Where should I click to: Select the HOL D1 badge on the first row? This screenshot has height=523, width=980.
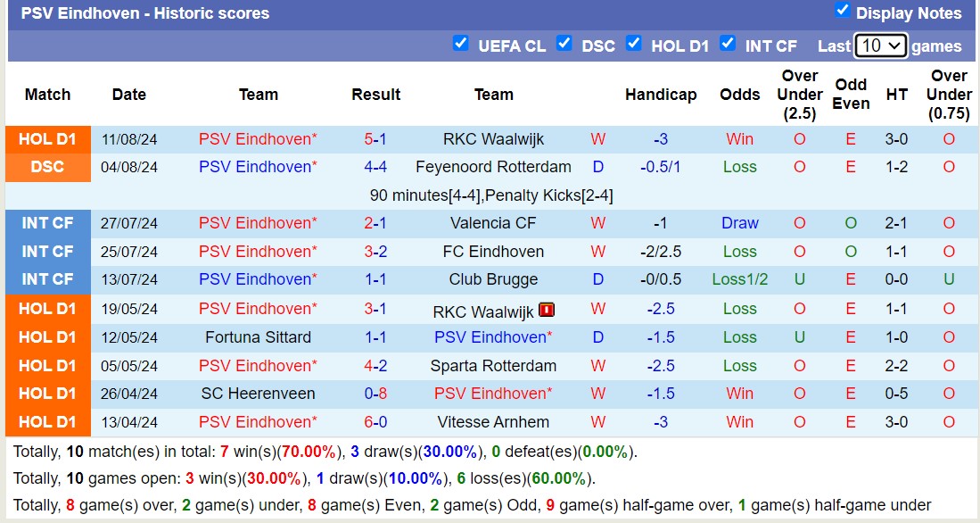(47, 138)
